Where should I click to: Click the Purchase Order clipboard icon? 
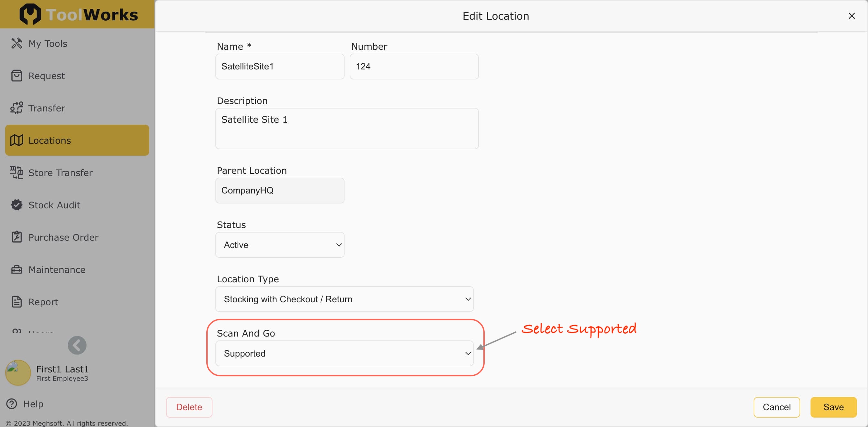(16, 237)
